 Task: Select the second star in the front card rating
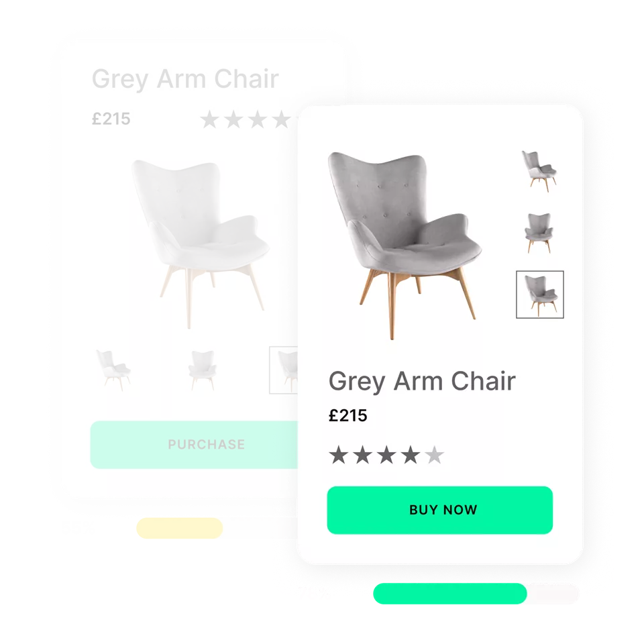click(x=363, y=455)
